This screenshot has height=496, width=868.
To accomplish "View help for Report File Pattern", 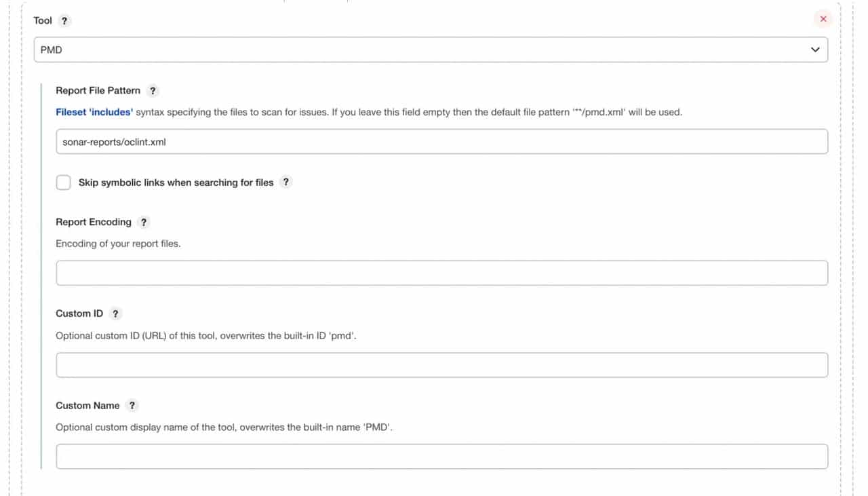I will tap(153, 90).
